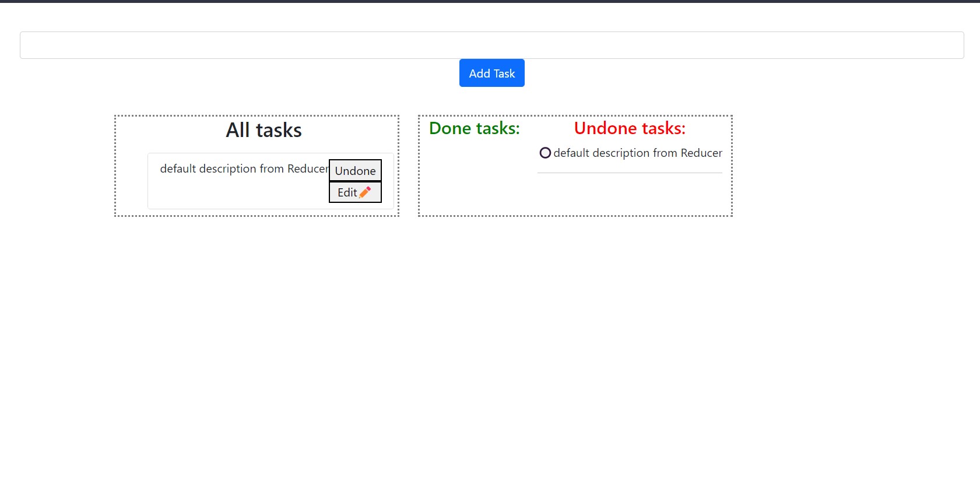Click the task text under Undone tasks

(637, 153)
